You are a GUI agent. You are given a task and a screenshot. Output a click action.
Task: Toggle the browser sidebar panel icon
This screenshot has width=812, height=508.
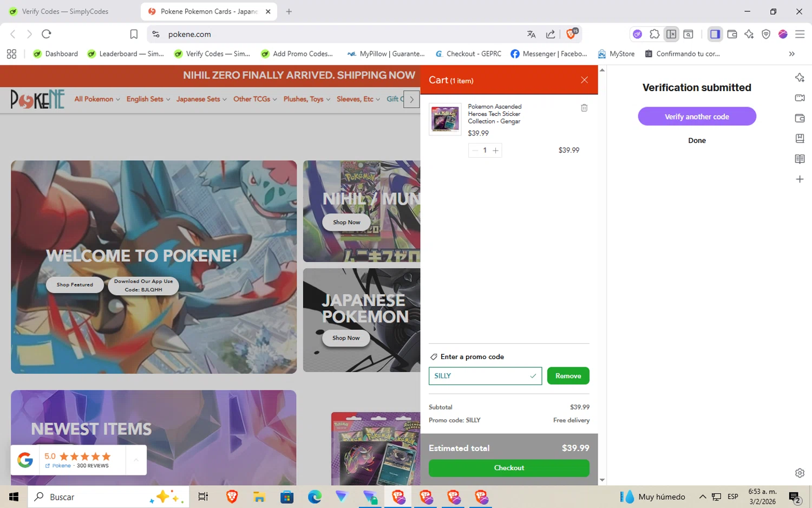[715, 34]
